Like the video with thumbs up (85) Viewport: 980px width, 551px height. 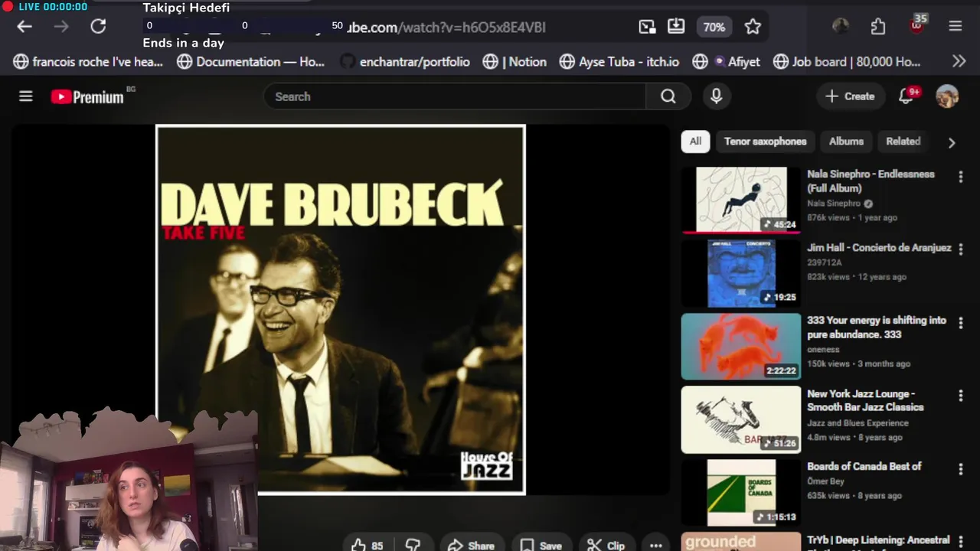coord(367,545)
